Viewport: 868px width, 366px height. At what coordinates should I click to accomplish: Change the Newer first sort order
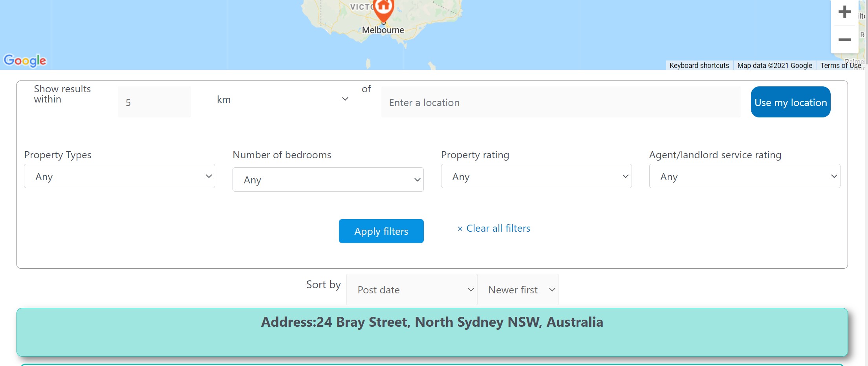click(x=518, y=290)
